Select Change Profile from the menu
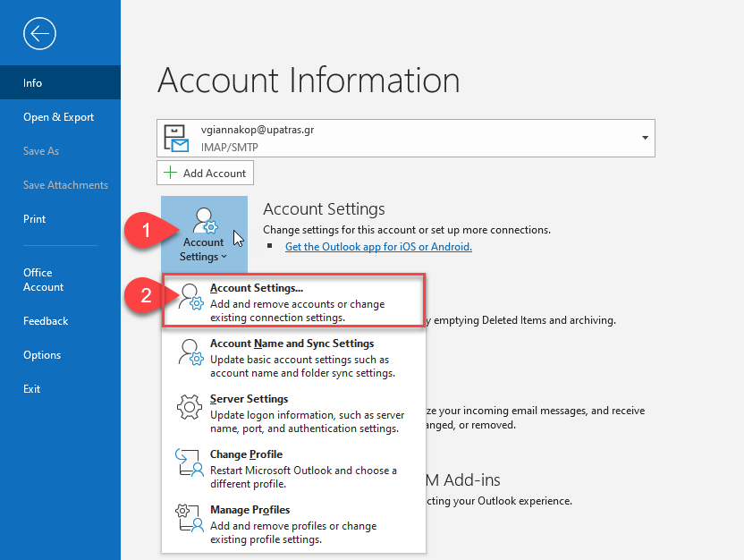744x560 pixels. pyautogui.click(x=293, y=469)
